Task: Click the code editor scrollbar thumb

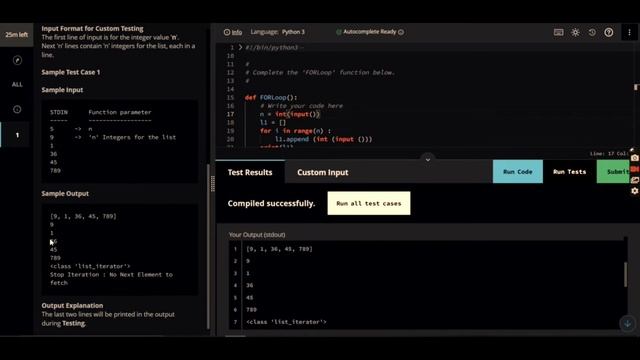Action: tap(636, 87)
